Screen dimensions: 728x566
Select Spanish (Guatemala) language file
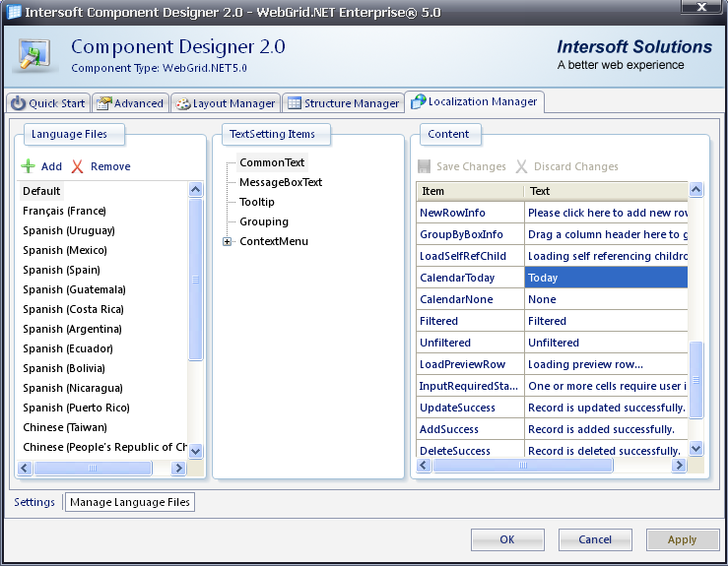click(74, 289)
